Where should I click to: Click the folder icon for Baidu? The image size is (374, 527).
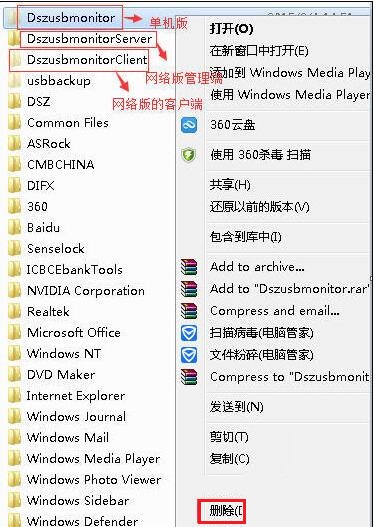tap(14, 228)
